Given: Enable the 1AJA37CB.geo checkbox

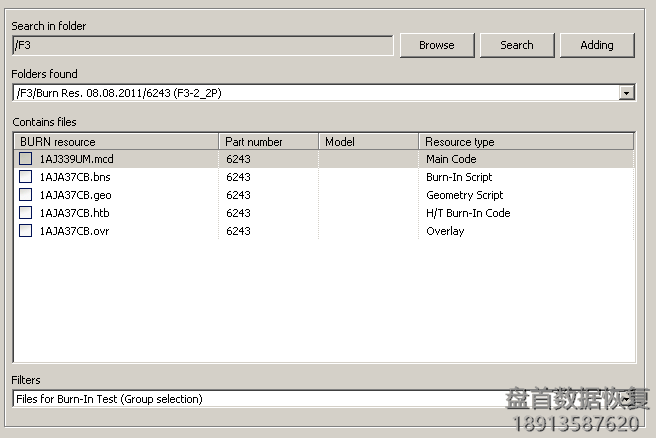Looking at the screenshot, I should pyautogui.click(x=26, y=195).
